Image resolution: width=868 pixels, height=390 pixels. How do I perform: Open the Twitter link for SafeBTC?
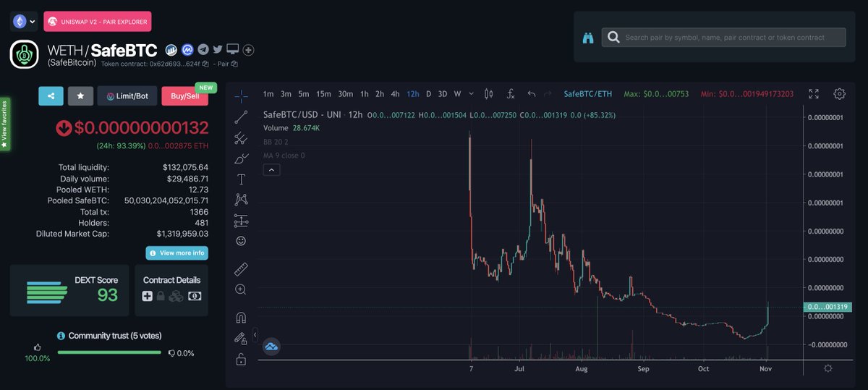click(218, 49)
